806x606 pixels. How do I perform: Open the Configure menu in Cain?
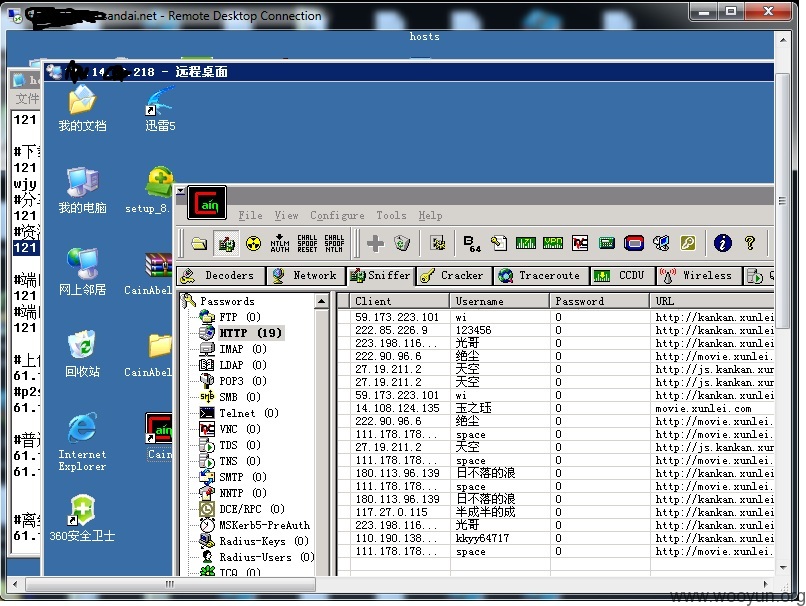337,215
